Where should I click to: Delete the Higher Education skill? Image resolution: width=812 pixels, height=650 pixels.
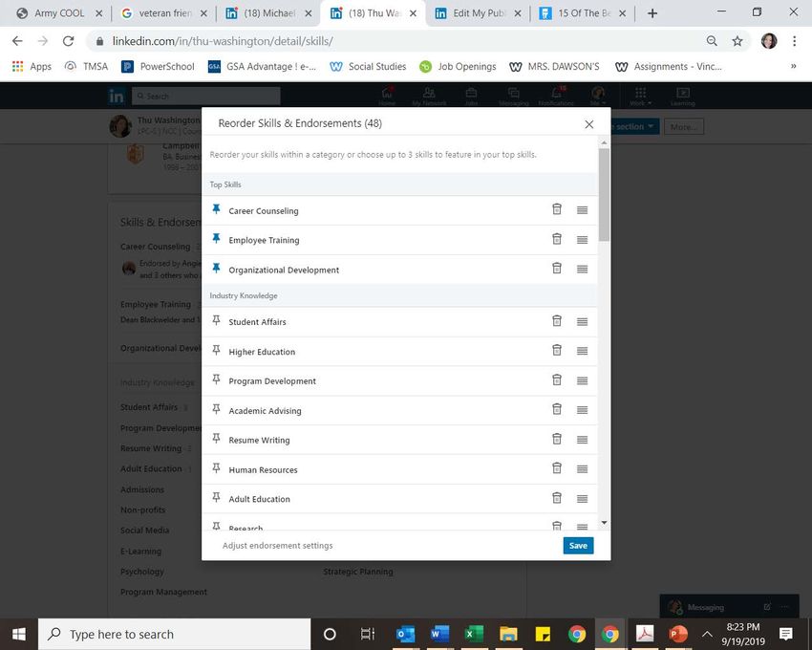pyautogui.click(x=557, y=350)
